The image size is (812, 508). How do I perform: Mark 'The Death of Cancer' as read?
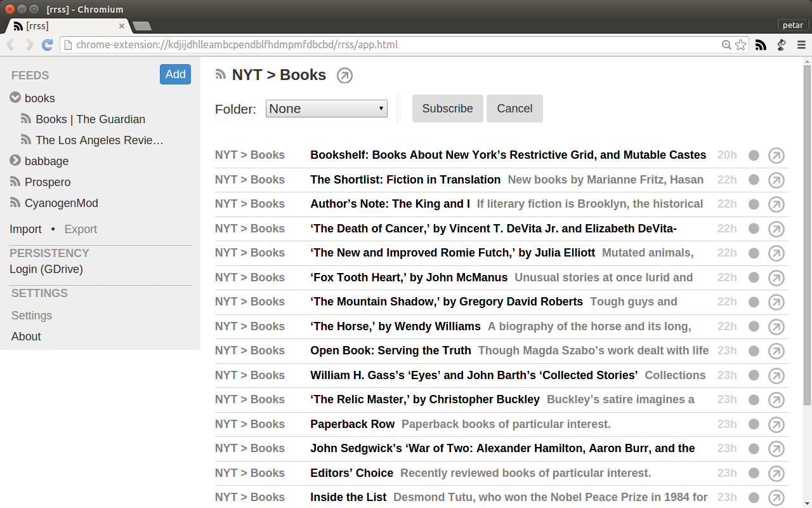coord(754,229)
